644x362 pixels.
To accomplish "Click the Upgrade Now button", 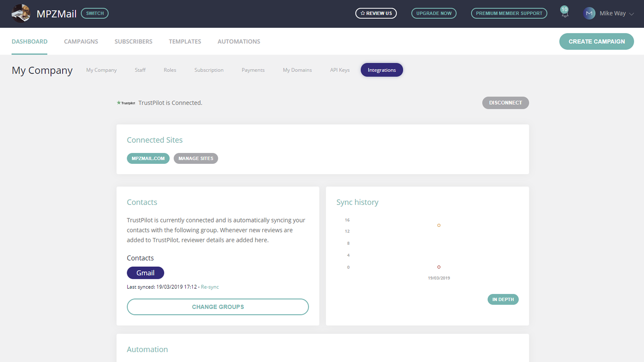I will pos(434,13).
